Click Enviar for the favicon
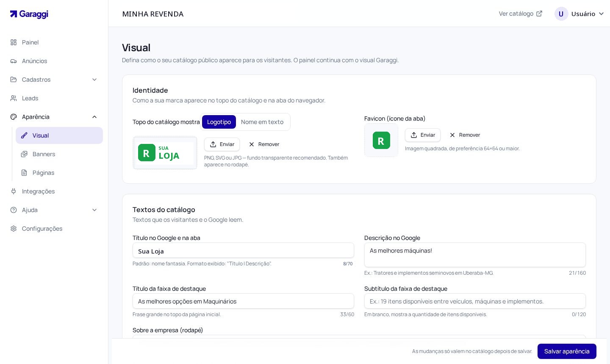Image resolution: width=610 pixels, height=364 pixels. coord(423,135)
